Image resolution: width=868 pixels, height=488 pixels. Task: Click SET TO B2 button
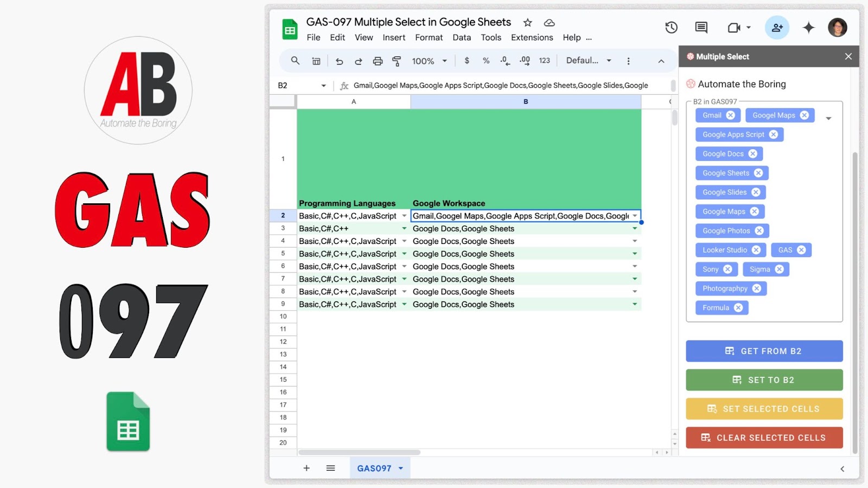[764, 380]
